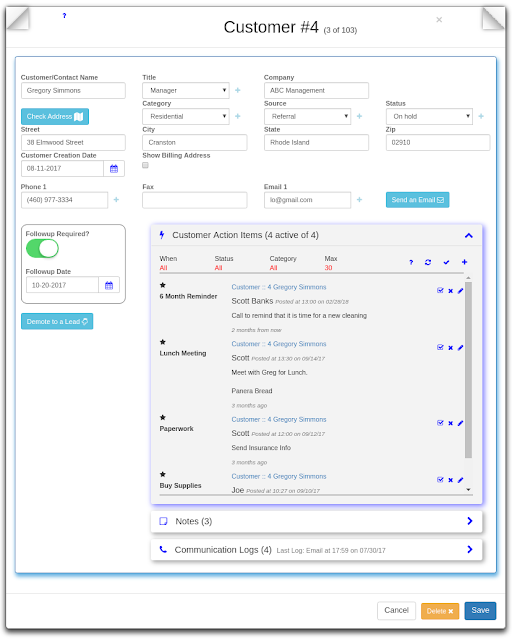Open the Category dropdown showing Residential
The height and width of the screenshot is (640, 512).
186,116
